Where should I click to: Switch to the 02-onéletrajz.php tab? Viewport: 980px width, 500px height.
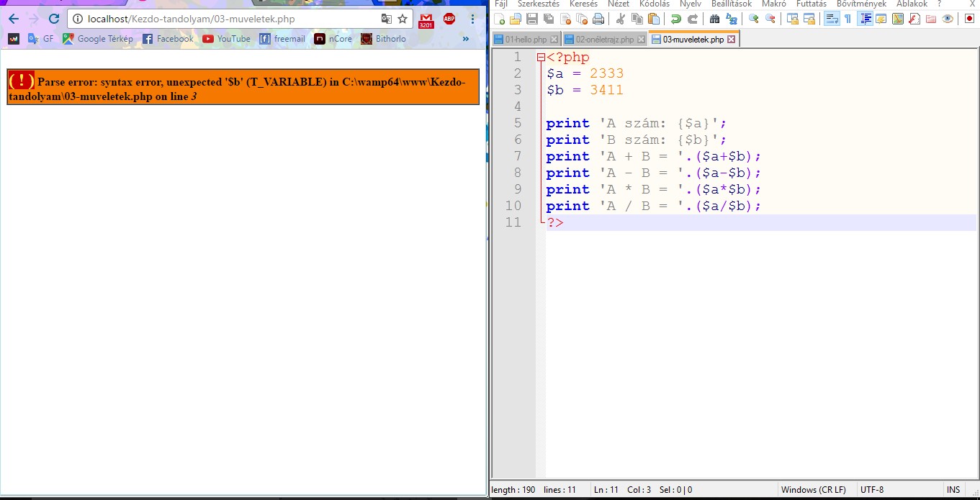(605, 40)
